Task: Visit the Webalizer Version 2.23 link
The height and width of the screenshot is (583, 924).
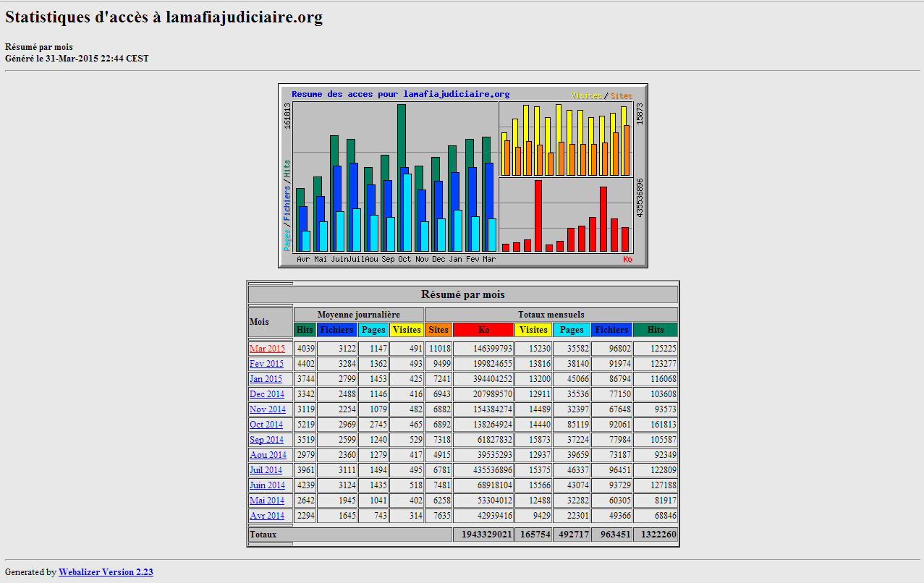Action: coord(106,572)
